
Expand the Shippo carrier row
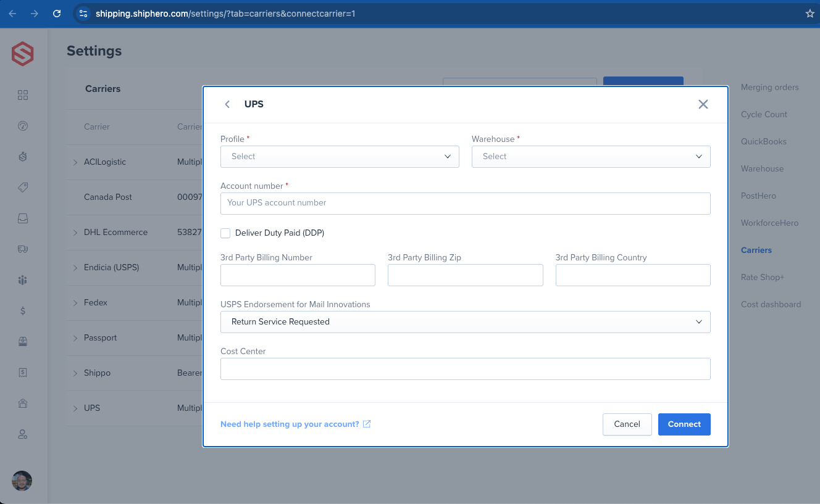coord(75,373)
